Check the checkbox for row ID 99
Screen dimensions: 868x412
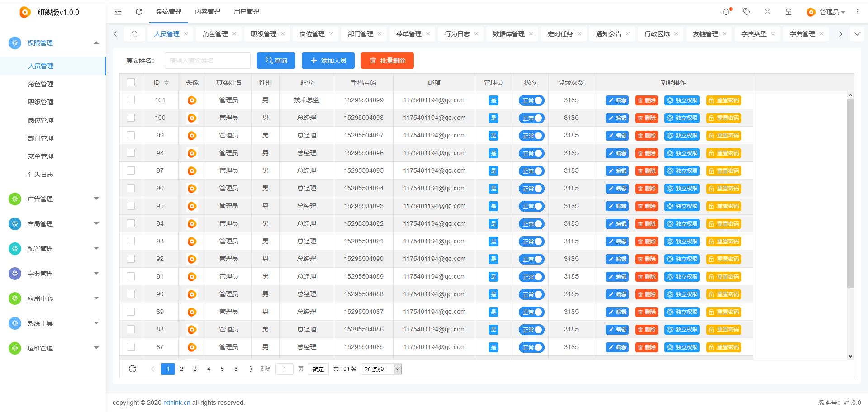point(131,135)
